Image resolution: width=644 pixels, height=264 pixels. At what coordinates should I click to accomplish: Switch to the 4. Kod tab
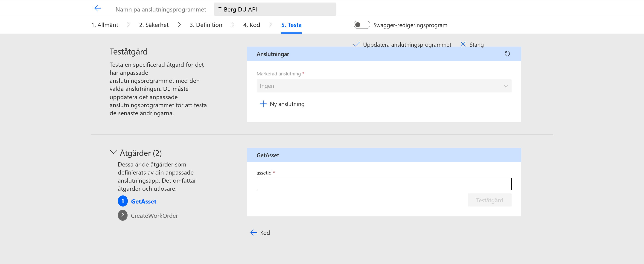[x=251, y=25]
